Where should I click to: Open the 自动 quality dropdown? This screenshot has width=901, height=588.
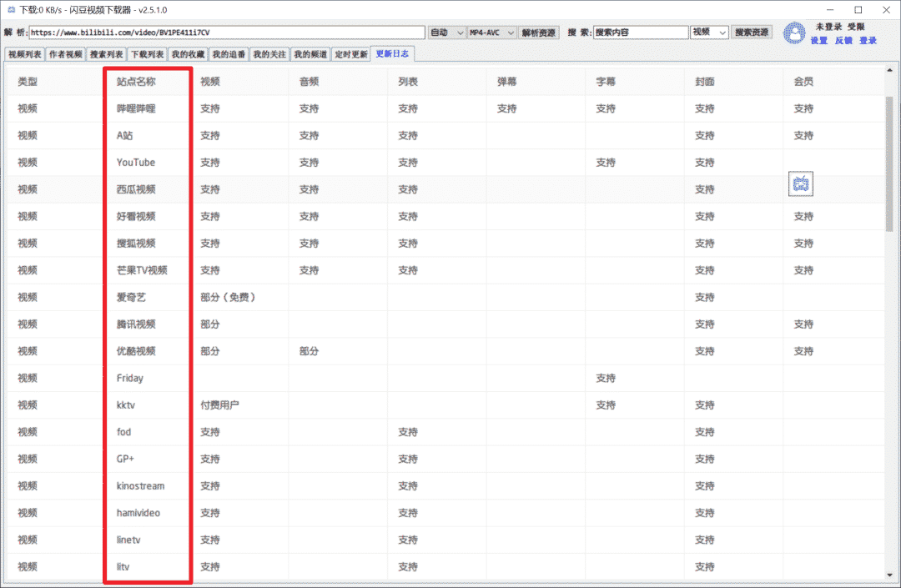click(x=446, y=33)
